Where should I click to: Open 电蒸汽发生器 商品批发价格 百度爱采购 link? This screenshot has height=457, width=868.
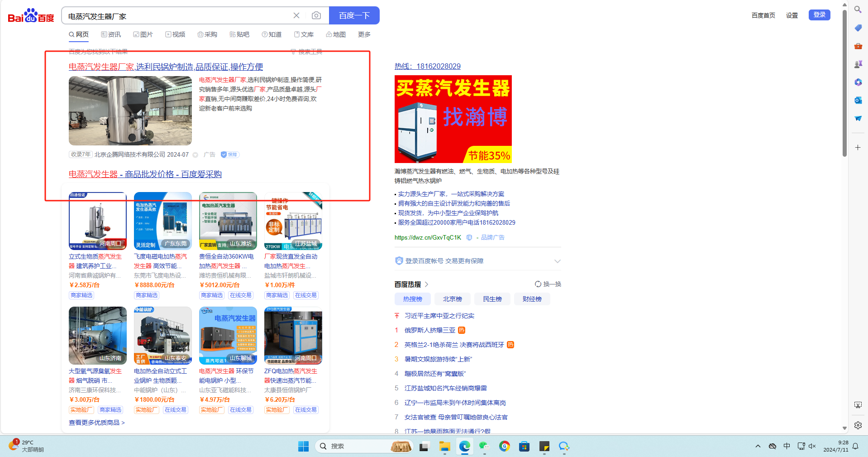(145, 174)
